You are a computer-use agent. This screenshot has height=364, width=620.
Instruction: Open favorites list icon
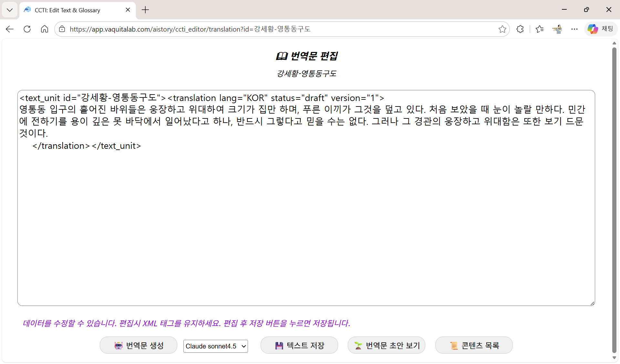pos(539,29)
